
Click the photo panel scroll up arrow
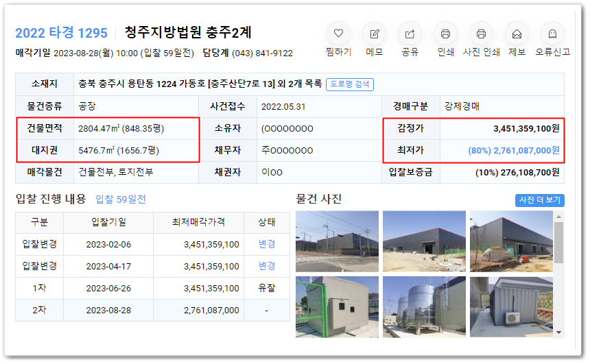558,217
